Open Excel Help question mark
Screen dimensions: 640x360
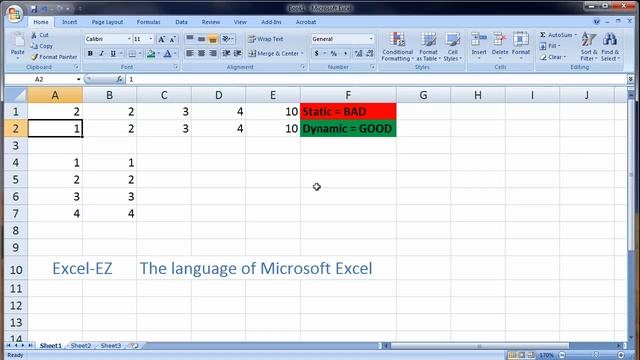click(x=596, y=22)
